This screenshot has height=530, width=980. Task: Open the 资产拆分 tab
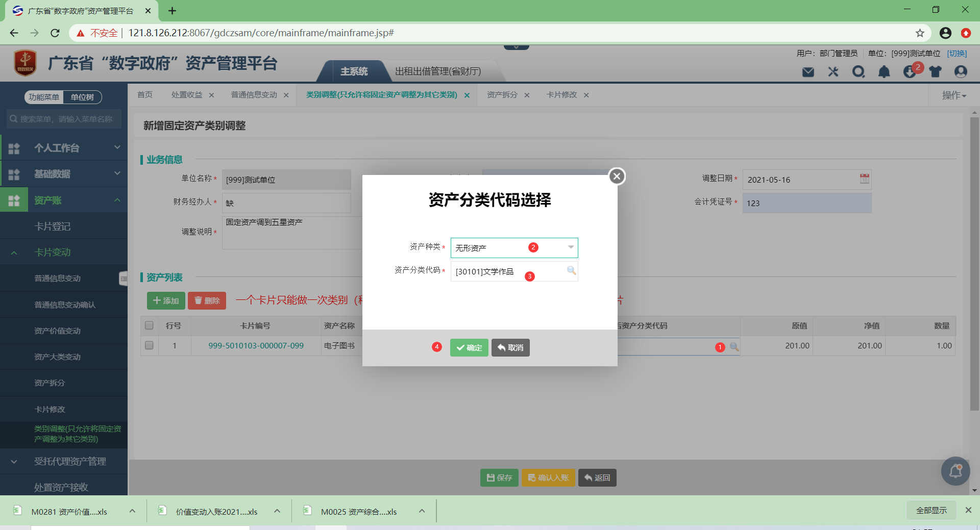click(502, 95)
